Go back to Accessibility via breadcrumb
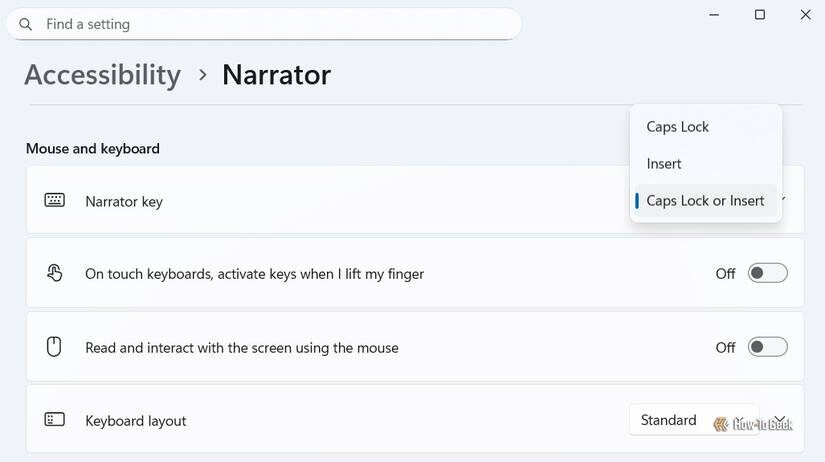The height and width of the screenshot is (462, 825). tap(102, 75)
